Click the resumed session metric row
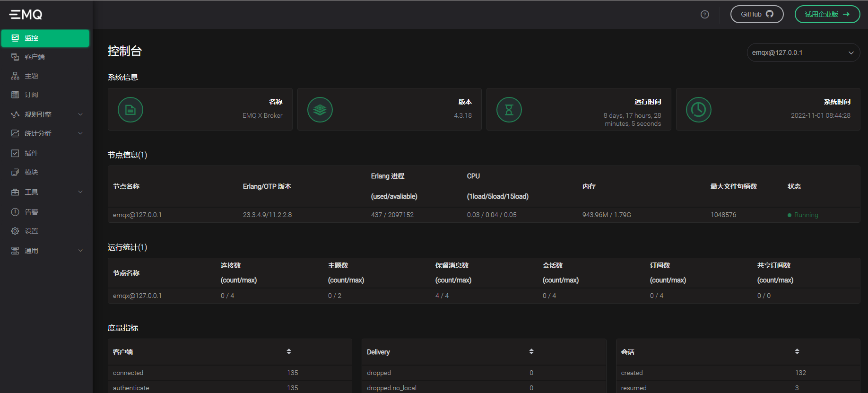 click(x=738, y=387)
